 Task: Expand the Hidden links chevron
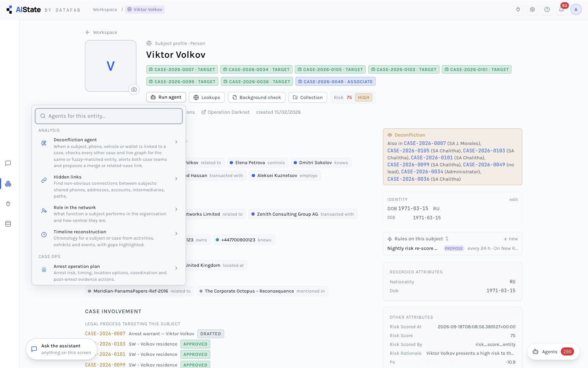coord(176,178)
